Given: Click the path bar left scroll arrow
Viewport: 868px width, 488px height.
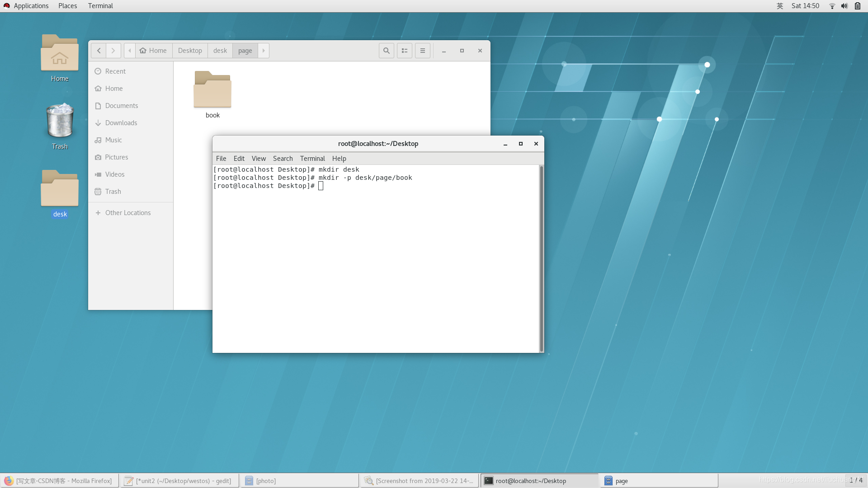Looking at the screenshot, I should coord(130,51).
